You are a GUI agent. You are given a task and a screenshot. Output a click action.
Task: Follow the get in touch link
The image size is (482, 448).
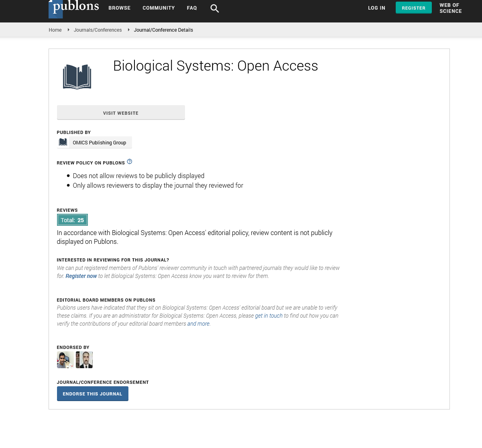point(269,316)
